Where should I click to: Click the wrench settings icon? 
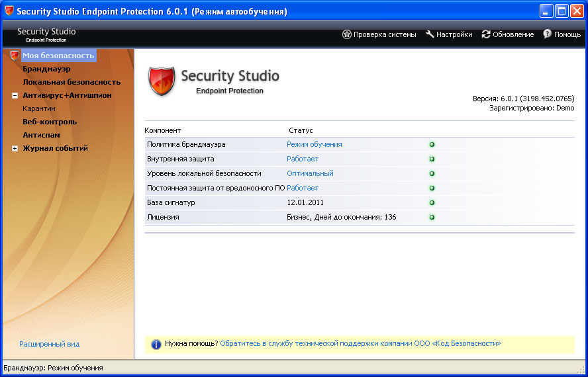[x=430, y=34]
